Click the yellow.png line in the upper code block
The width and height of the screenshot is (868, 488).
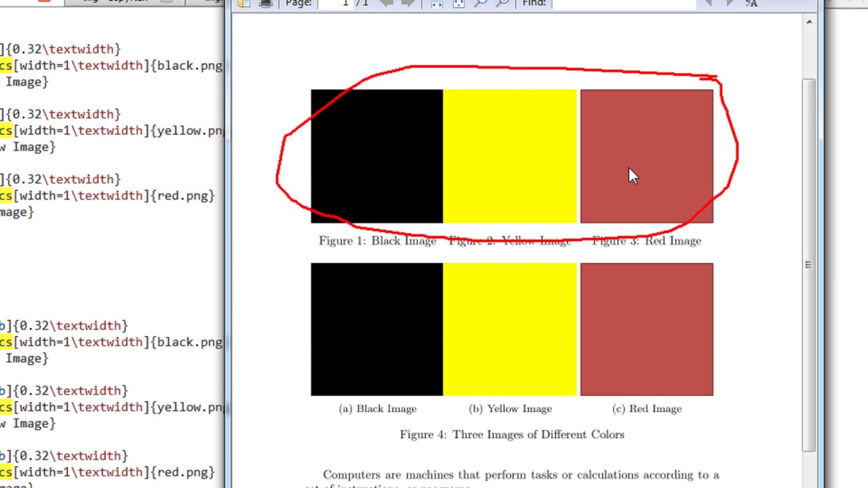111,131
